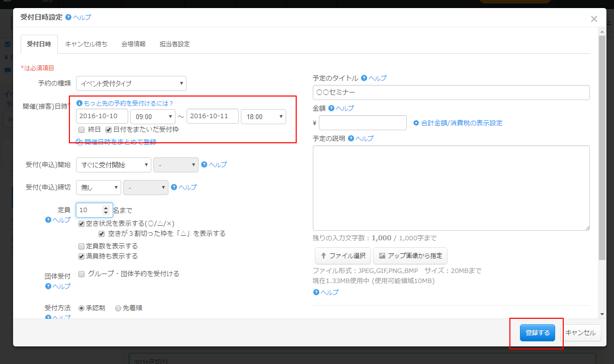Select the 先着順 radio button
This screenshot has height=364, width=614.
tap(118, 308)
